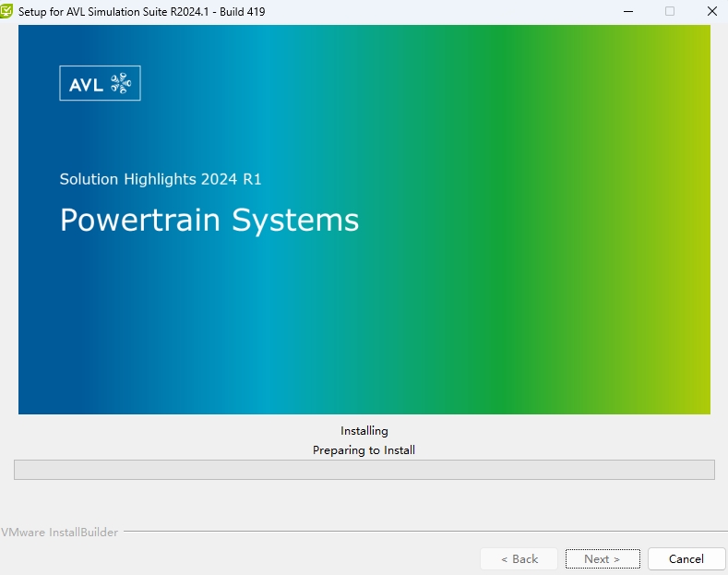The width and height of the screenshot is (728, 575).
Task: Click the installation progress bar
Action: pos(364,470)
